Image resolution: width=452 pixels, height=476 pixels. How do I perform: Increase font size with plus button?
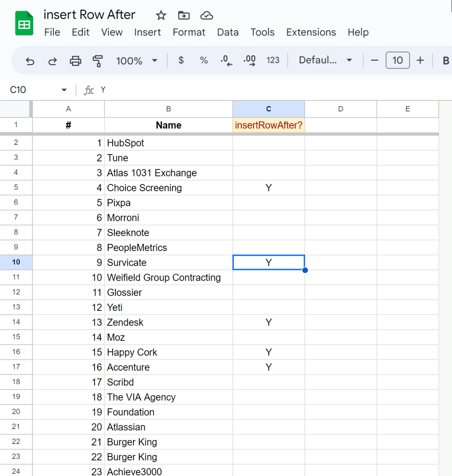coord(420,60)
